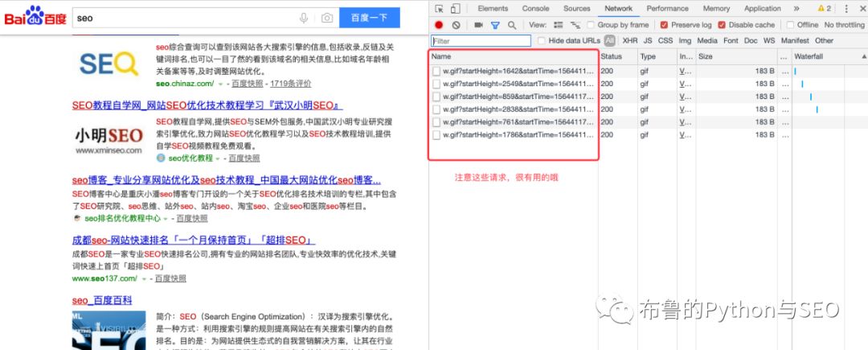Open the Application tab

(762, 8)
